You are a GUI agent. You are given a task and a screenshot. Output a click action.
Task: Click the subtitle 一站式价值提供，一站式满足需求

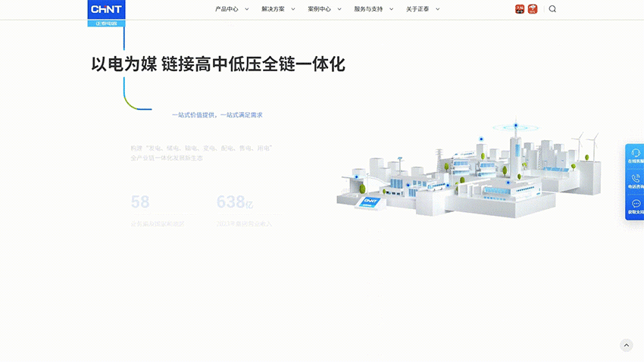coord(217,115)
